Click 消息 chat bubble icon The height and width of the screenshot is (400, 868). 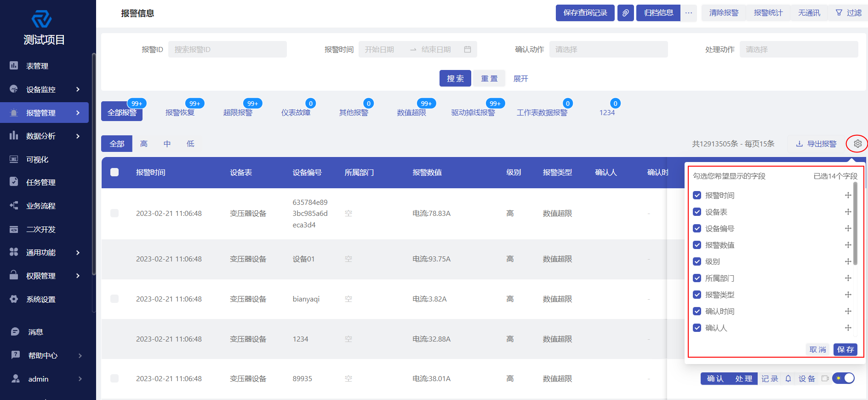click(15, 331)
